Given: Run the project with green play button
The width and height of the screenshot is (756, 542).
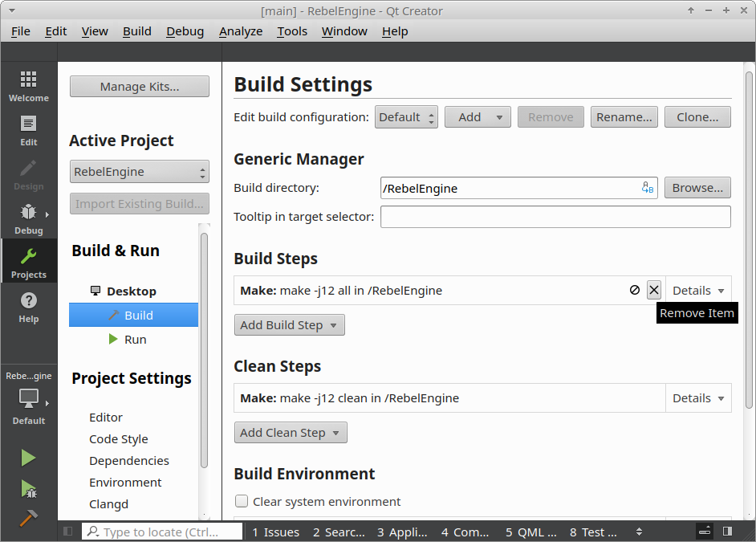Looking at the screenshot, I should [x=28, y=458].
